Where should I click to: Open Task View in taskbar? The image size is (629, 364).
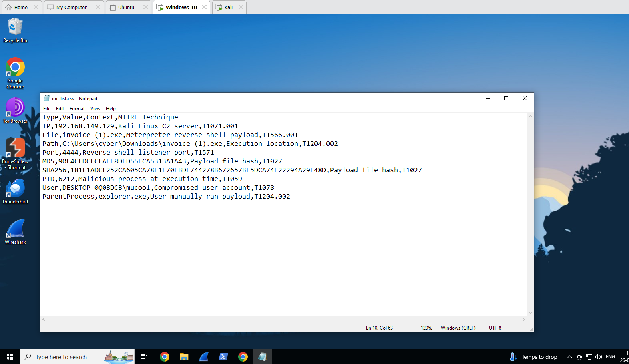(144, 357)
